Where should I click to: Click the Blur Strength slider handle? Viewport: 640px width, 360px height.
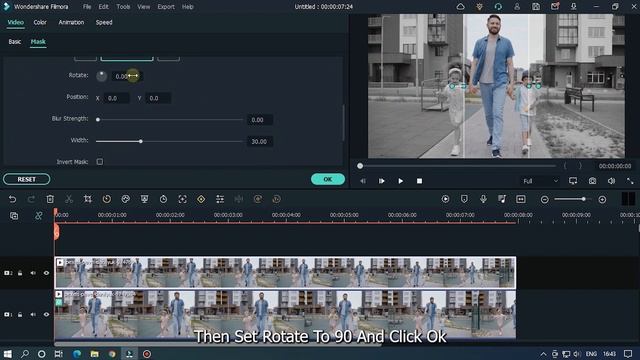pyautogui.click(x=98, y=120)
